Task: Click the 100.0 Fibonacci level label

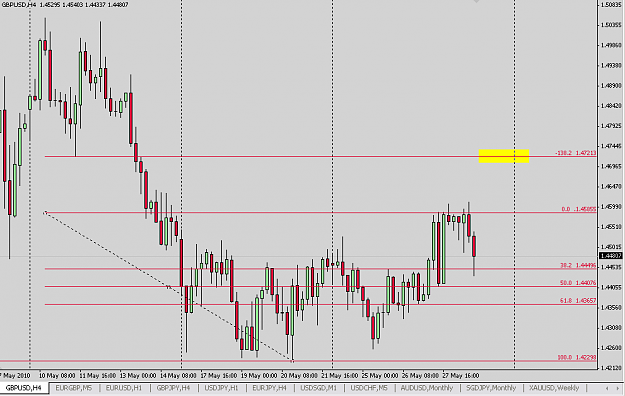Action: coord(577,358)
